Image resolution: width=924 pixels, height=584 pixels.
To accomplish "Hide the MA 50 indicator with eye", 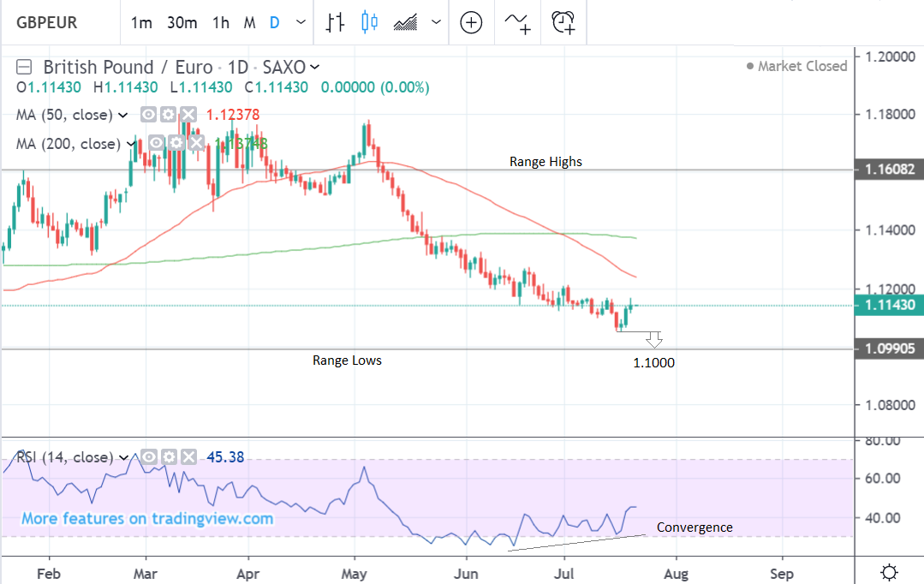I will point(148,115).
